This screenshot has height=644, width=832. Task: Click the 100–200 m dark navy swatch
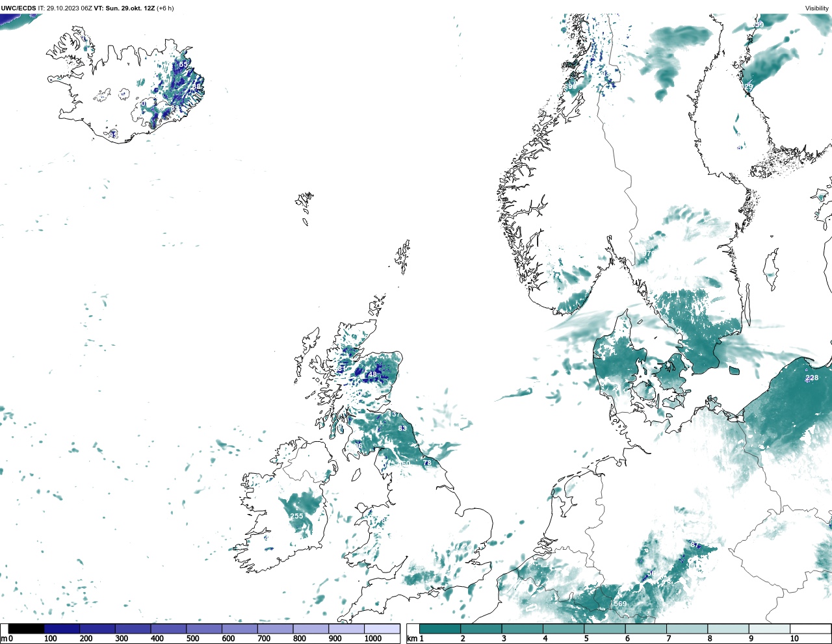(x=62, y=629)
